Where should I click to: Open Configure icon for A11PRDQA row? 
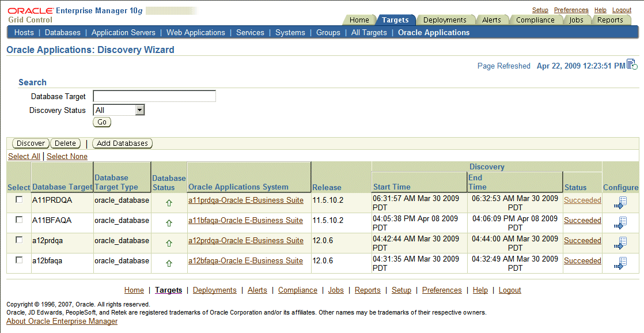point(620,203)
